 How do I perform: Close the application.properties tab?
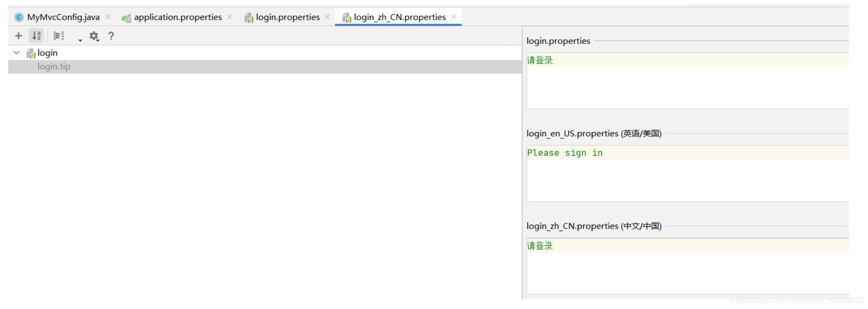coord(230,17)
